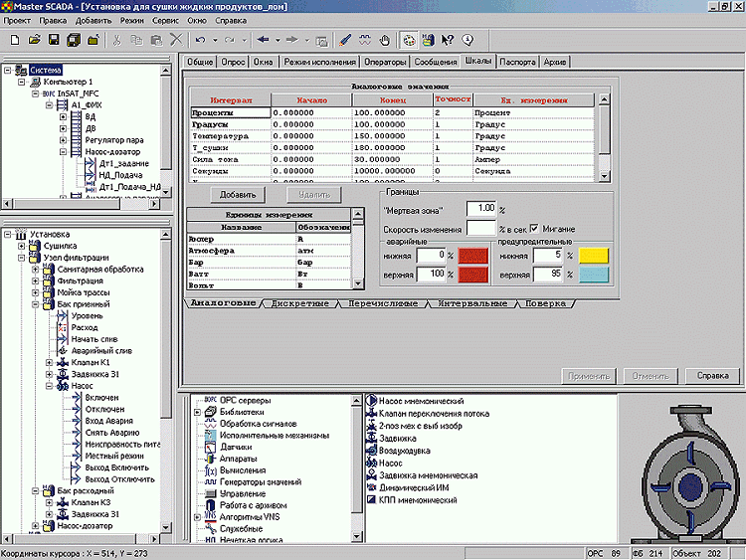The height and width of the screenshot is (560, 746).
Task: Click the Save All stacked disks icon
Action: [74, 40]
